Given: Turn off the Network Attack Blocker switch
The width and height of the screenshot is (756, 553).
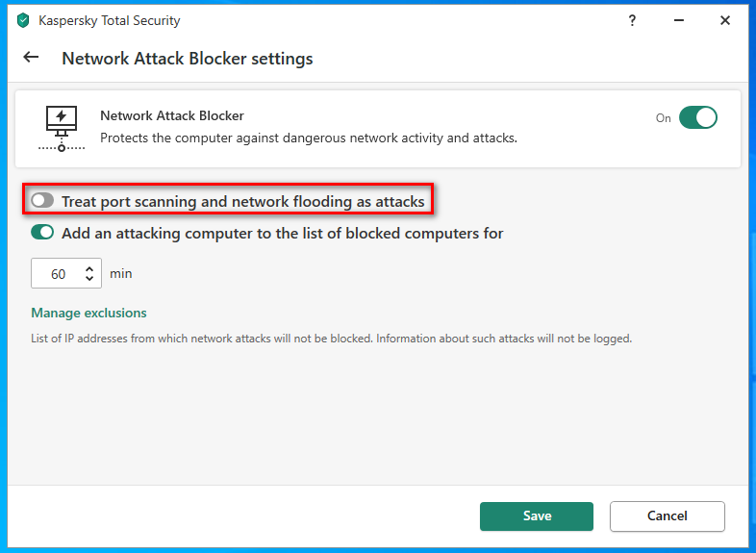Looking at the screenshot, I should [697, 118].
